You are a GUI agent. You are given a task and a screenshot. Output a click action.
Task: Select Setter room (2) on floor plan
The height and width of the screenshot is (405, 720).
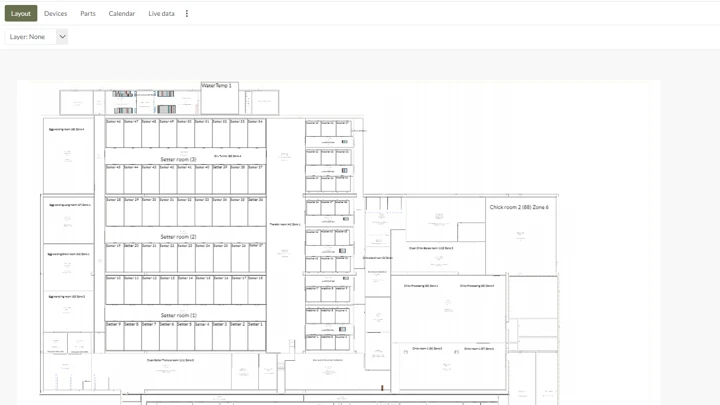[x=178, y=237]
